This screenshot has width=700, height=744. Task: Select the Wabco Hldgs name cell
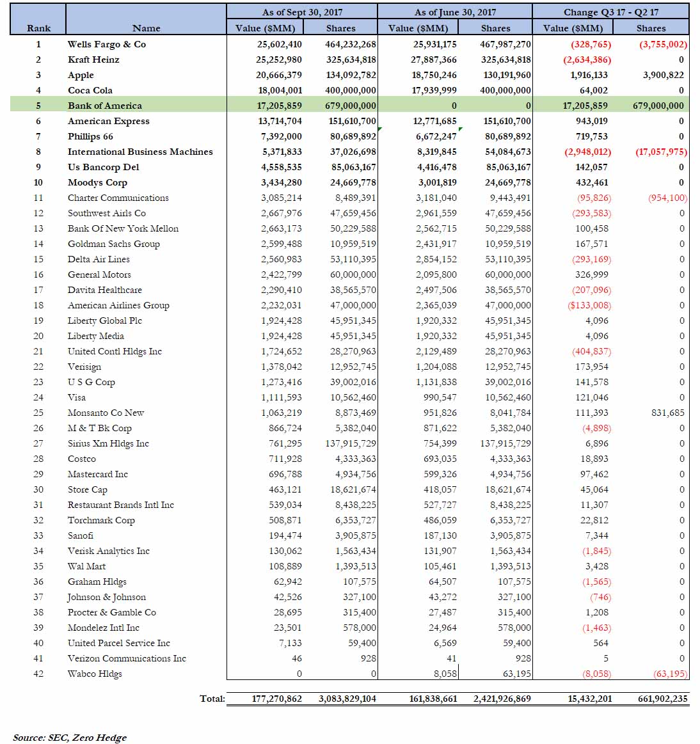(x=95, y=674)
